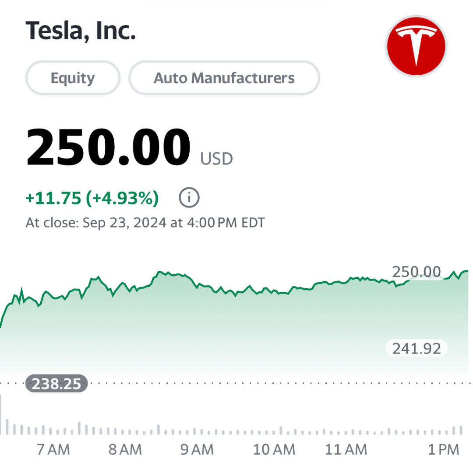
Task: Open the Auto Manufacturers category pill
Action: (224, 78)
